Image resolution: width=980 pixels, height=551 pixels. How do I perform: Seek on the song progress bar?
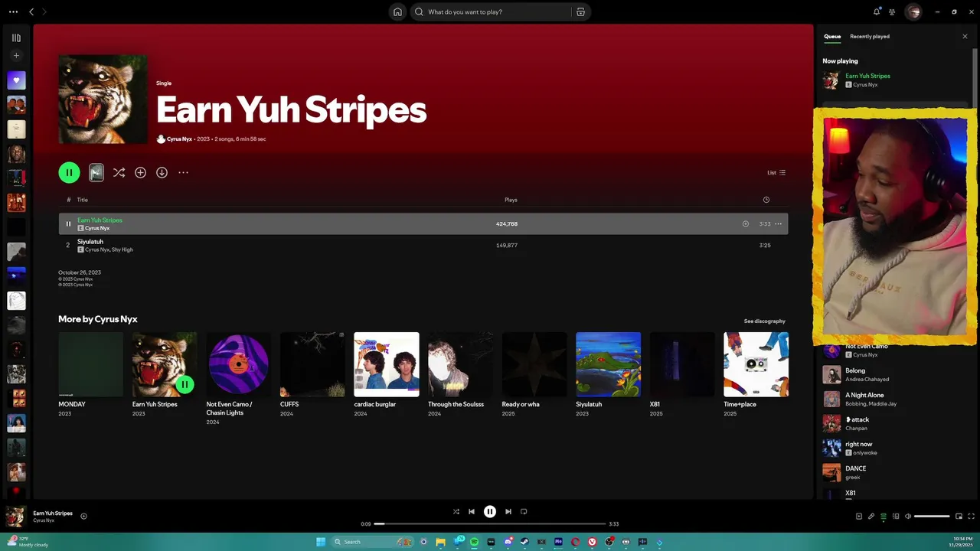click(490, 524)
